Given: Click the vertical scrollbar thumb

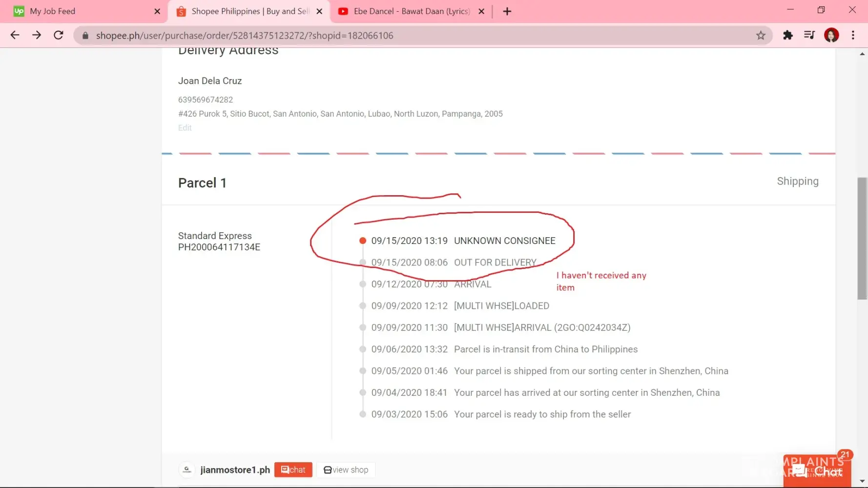Looking at the screenshot, I should (x=862, y=239).
